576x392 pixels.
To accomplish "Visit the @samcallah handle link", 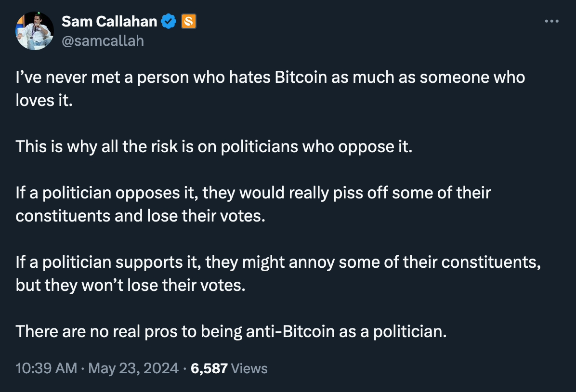I will [103, 41].
